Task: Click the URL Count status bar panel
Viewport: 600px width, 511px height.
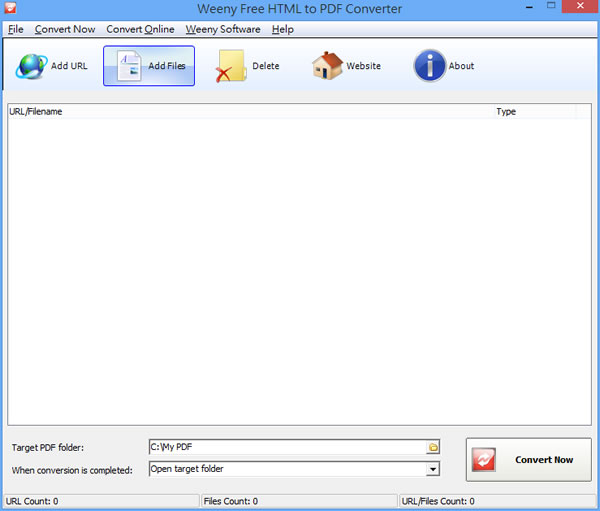Action: click(100, 501)
